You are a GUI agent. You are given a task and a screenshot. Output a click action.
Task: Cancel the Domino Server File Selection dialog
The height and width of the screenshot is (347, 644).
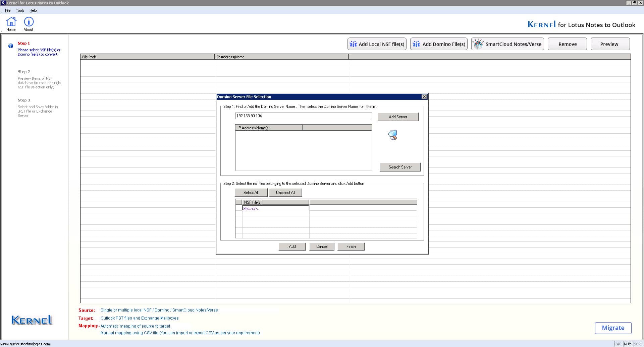click(322, 247)
